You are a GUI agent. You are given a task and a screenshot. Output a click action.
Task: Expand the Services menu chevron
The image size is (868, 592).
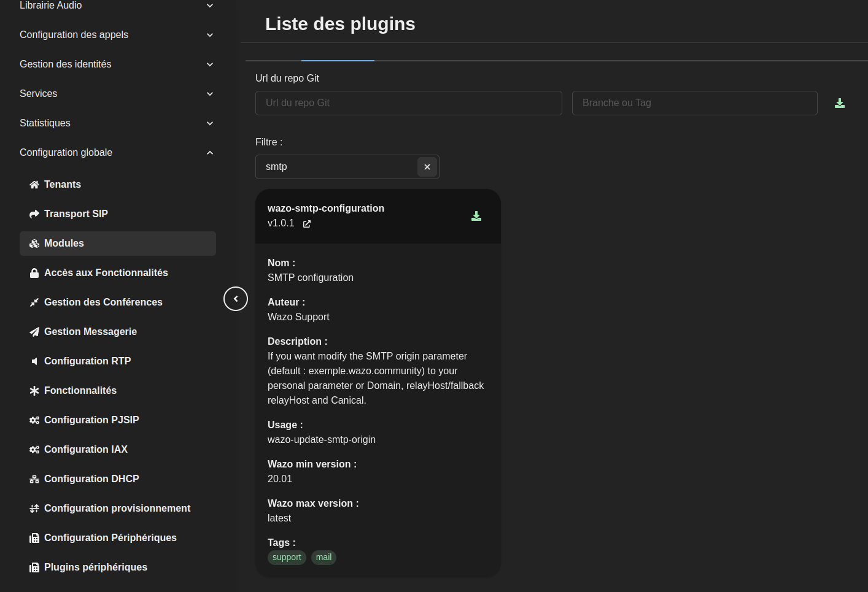coord(210,94)
